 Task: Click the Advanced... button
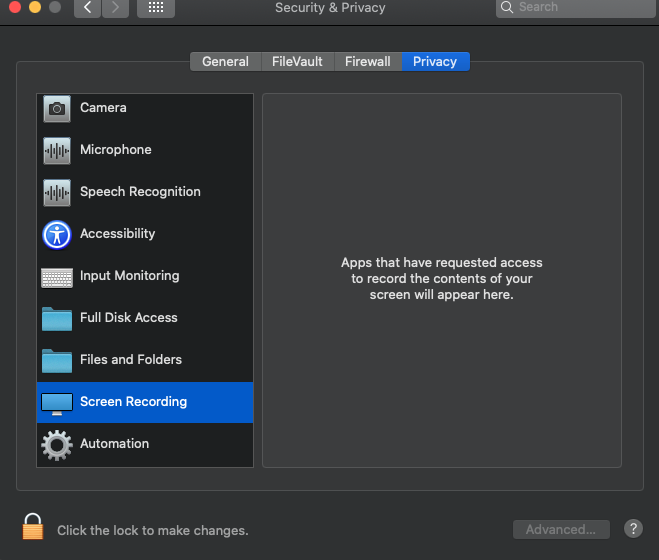(561, 529)
